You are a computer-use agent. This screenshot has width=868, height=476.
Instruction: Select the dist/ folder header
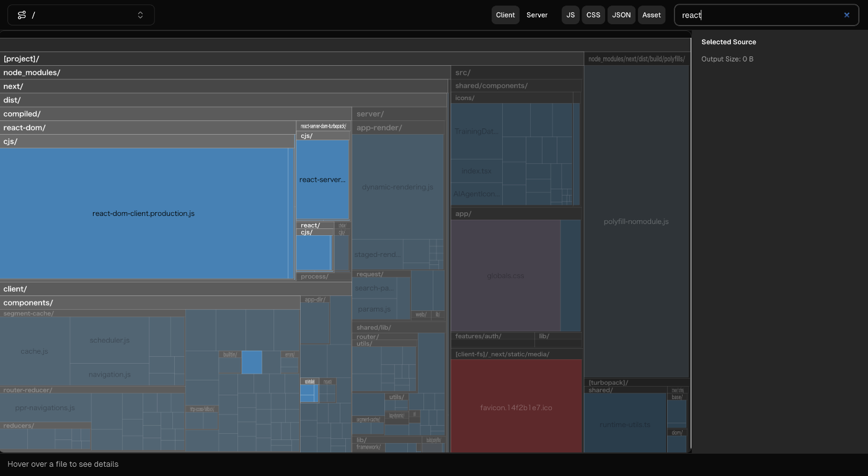click(x=223, y=100)
